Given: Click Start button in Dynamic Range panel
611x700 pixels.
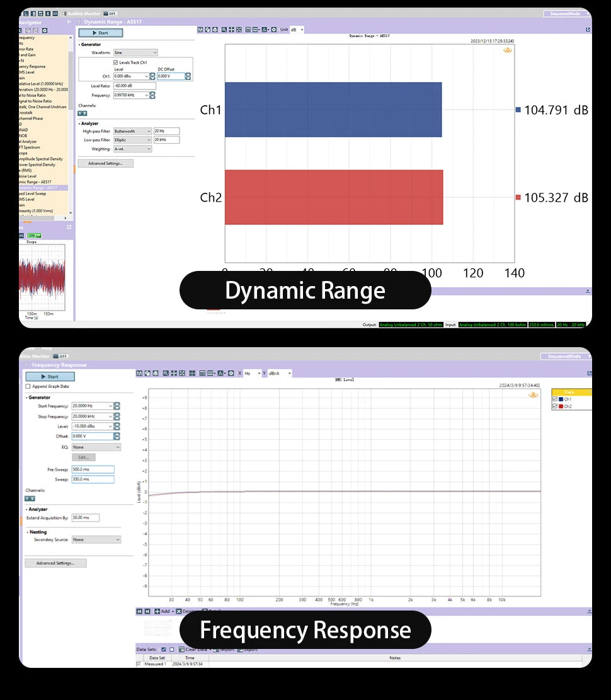Looking at the screenshot, I should pos(100,33).
